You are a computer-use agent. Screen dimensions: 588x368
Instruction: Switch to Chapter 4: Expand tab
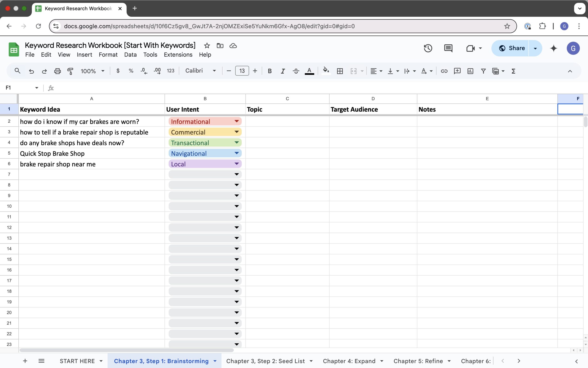click(349, 361)
